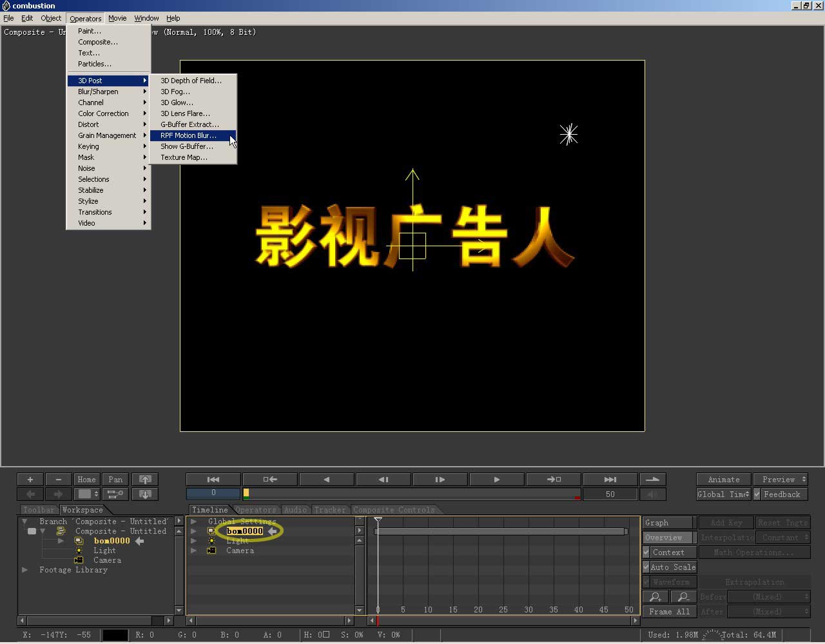Uncheck the Context option
This screenshot has height=644, width=825.
pos(646,552)
